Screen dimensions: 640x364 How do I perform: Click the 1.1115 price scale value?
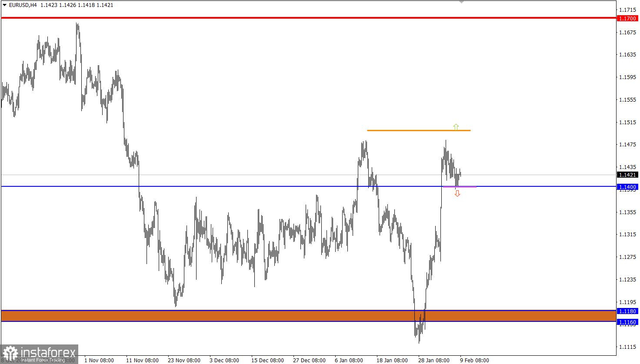tap(627, 347)
